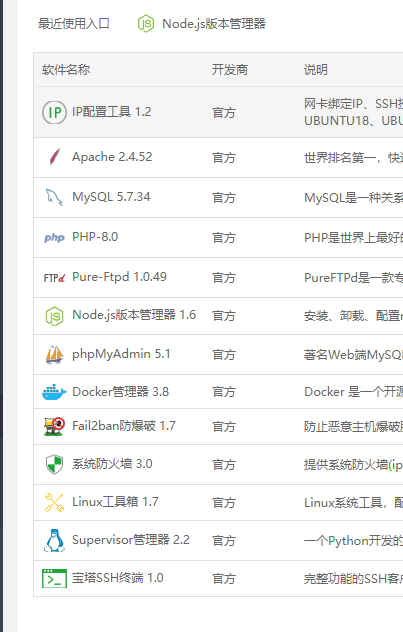This screenshot has height=632, width=403.
Task: Click the MySQL dolphin icon
Action: [x=54, y=197]
